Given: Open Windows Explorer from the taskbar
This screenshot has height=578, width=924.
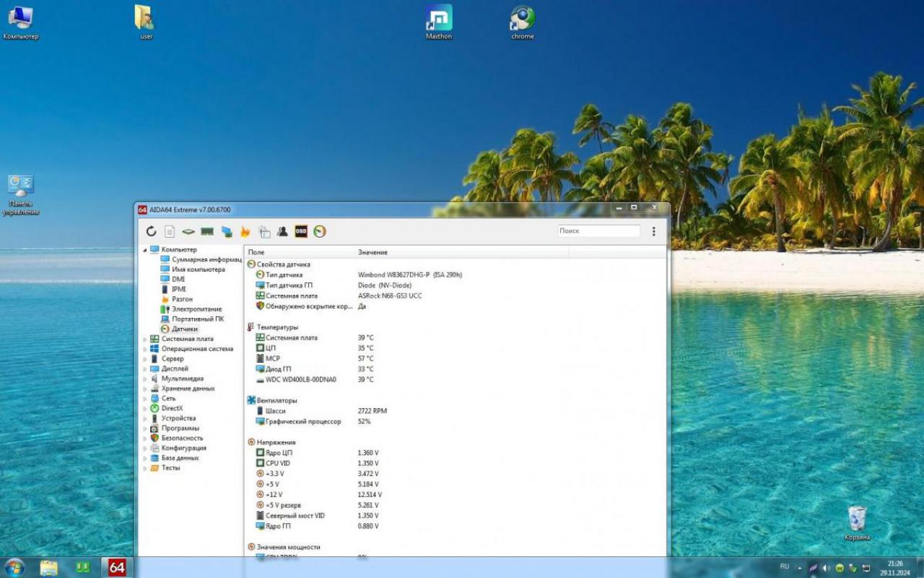Looking at the screenshot, I should [x=49, y=567].
